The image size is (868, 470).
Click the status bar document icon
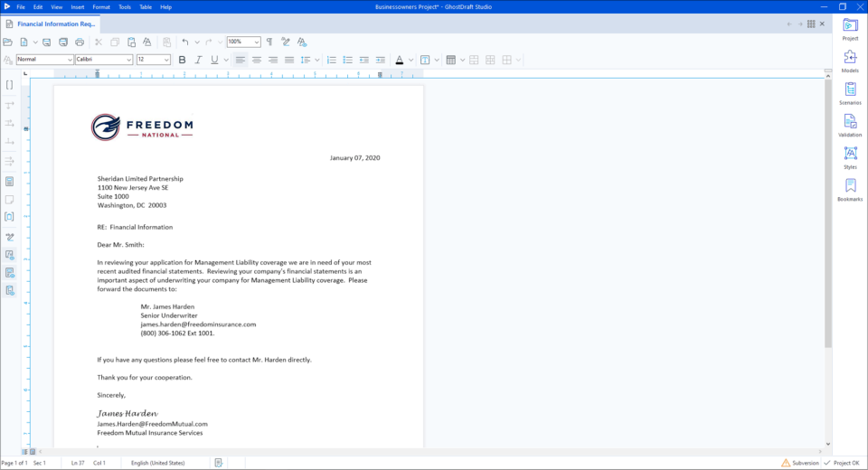point(219,463)
